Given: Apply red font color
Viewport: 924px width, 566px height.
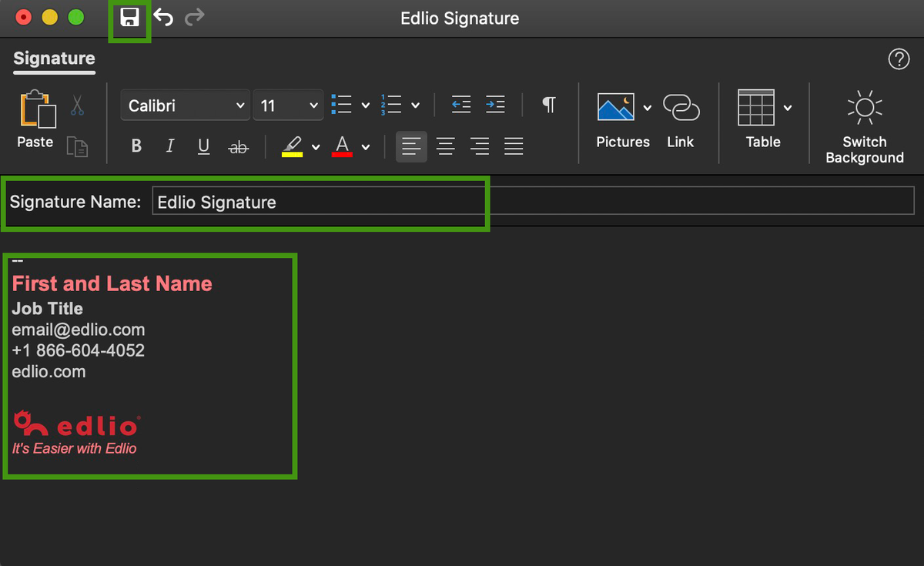Looking at the screenshot, I should pos(343,146).
